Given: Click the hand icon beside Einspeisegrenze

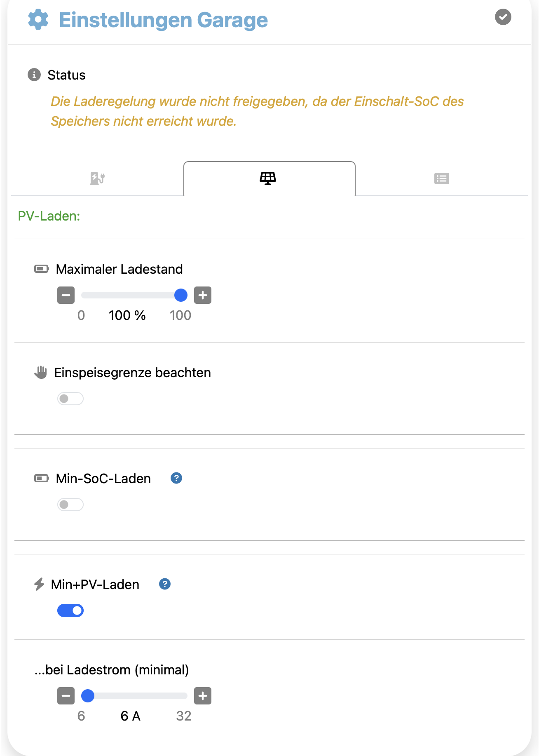Looking at the screenshot, I should coord(40,372).
